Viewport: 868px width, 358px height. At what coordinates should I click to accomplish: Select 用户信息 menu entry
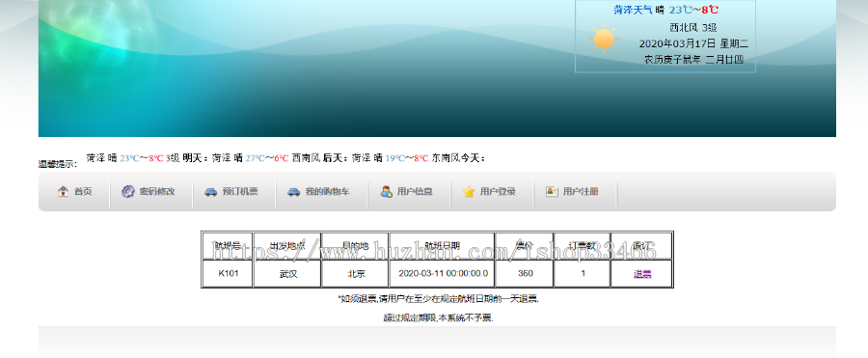(415, 192)
